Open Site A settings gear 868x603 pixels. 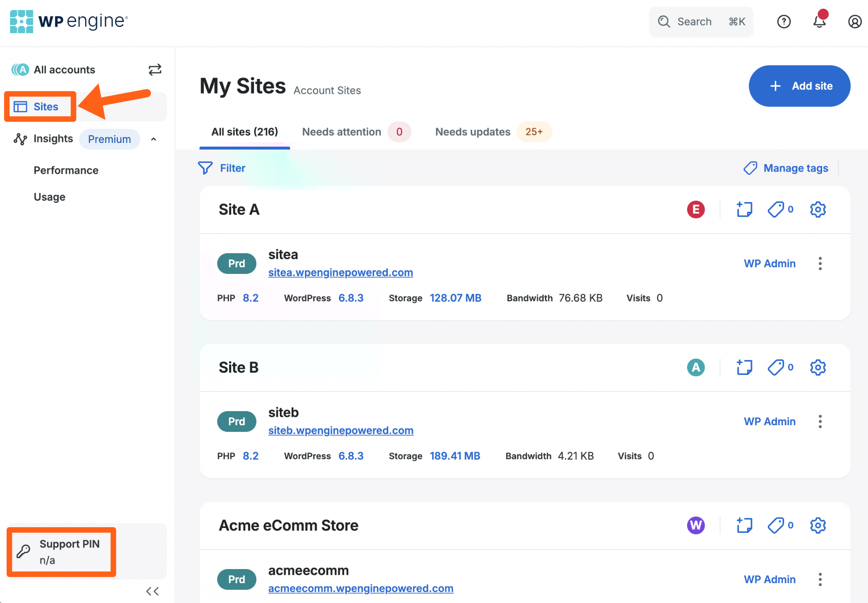[818, 210]
